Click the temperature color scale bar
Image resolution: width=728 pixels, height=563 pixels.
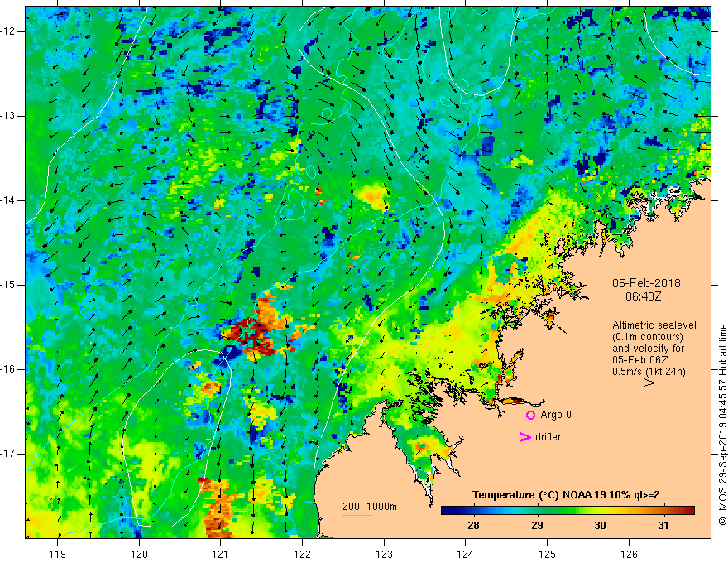[x=568, y=511]
